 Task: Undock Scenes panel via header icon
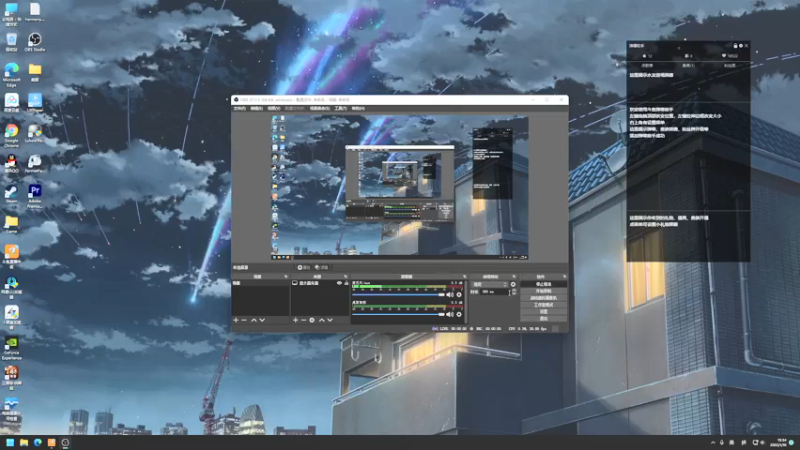pos(286,277)
